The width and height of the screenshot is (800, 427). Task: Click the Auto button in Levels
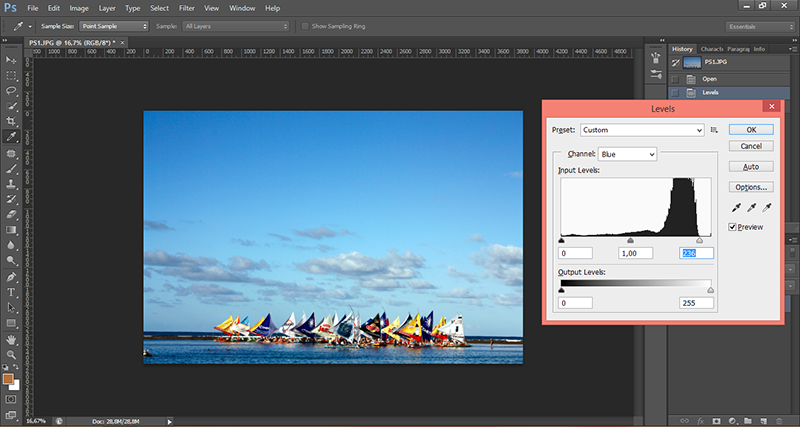pos(750,166)
